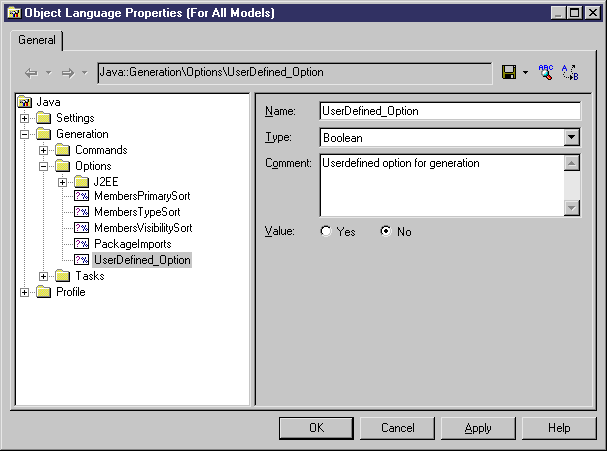Click the Save floppy disk icon
Screen dimensions: 607x451
coord(509,72)
